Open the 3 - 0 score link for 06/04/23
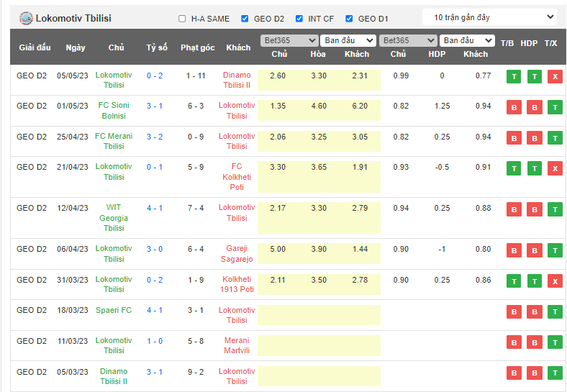567x392 pixels. point(155,249)
